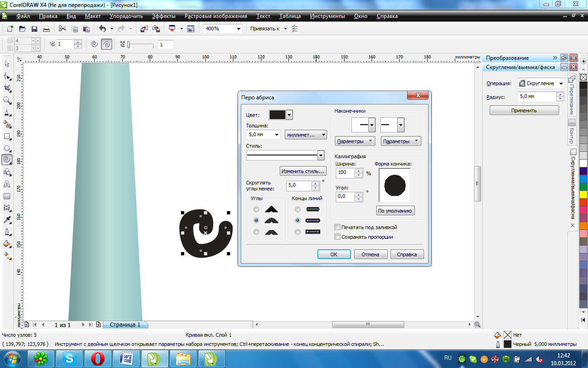This screenshot has height=368, width=588.
Task: Open the Операция Скругление dropdown
Action: point(560,84)
